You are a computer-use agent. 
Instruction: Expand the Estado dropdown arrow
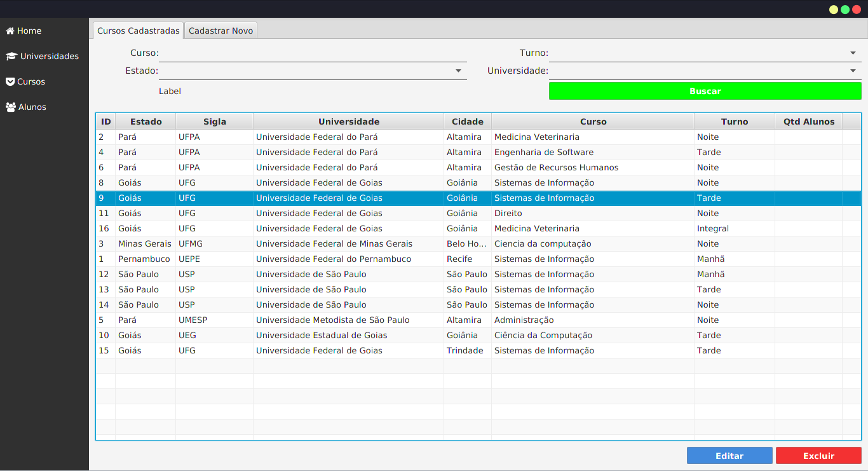458,71
